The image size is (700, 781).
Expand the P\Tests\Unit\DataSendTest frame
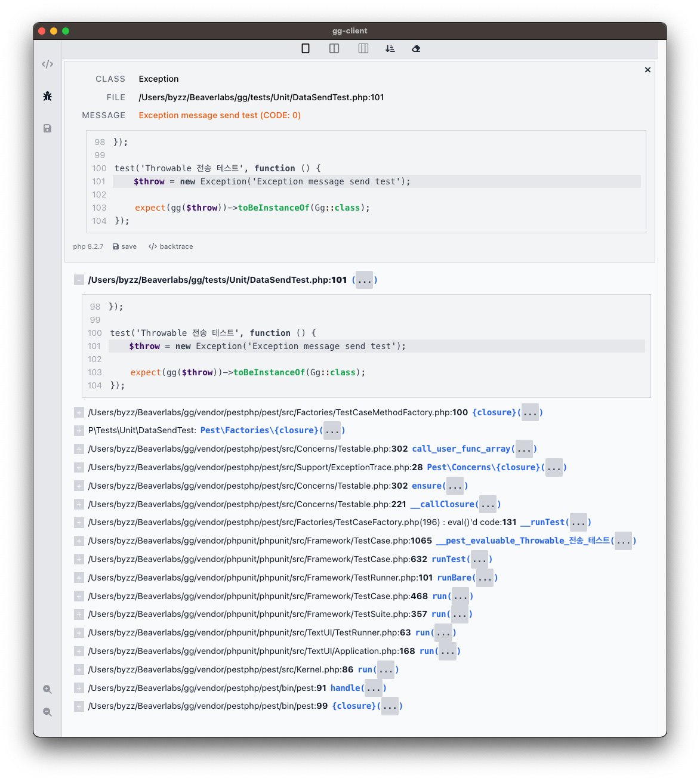(79, 430)
